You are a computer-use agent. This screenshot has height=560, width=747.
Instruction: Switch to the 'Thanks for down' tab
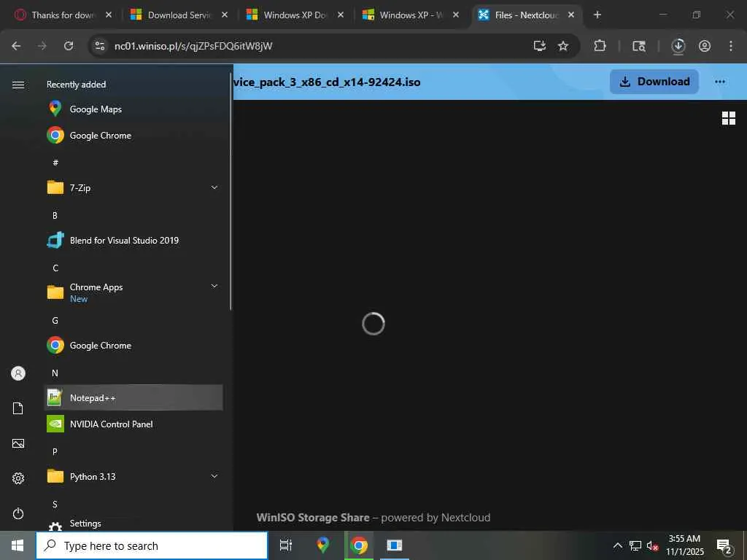(62, 15)
